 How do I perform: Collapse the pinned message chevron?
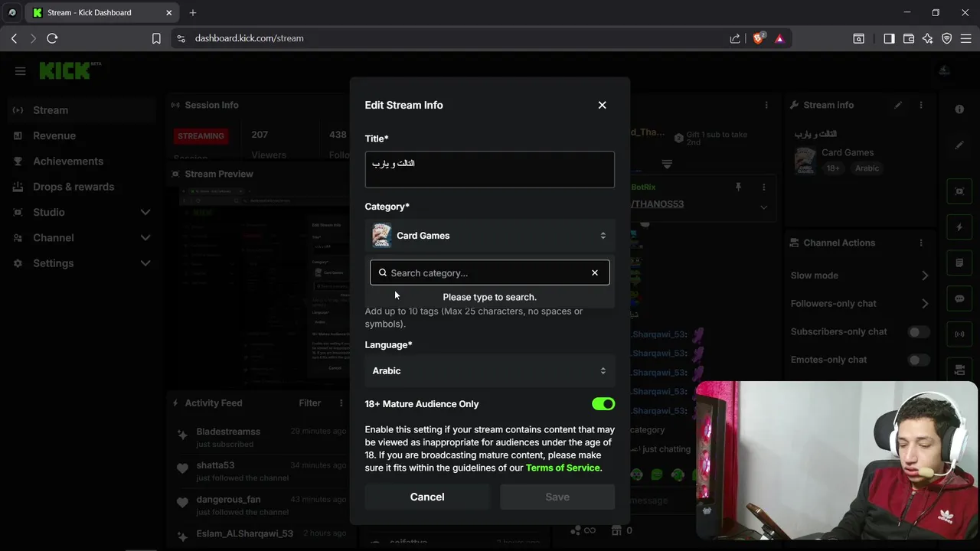(763, 207)
